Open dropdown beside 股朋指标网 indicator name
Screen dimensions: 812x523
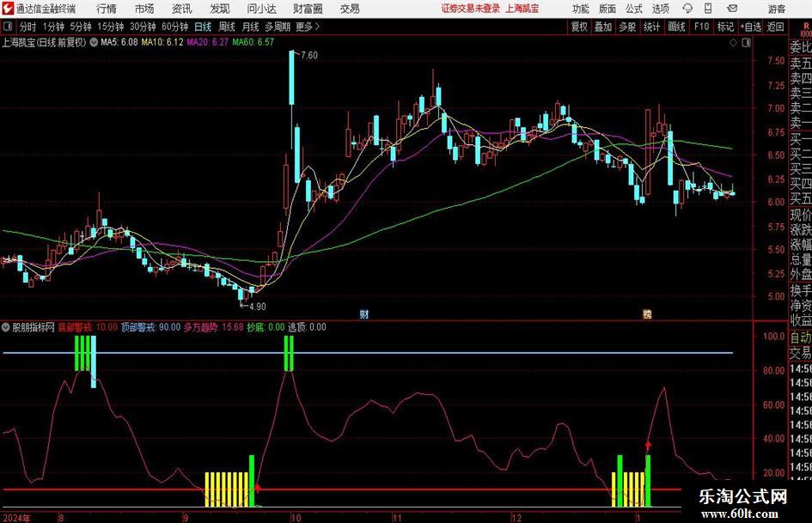tap(6, 327)
